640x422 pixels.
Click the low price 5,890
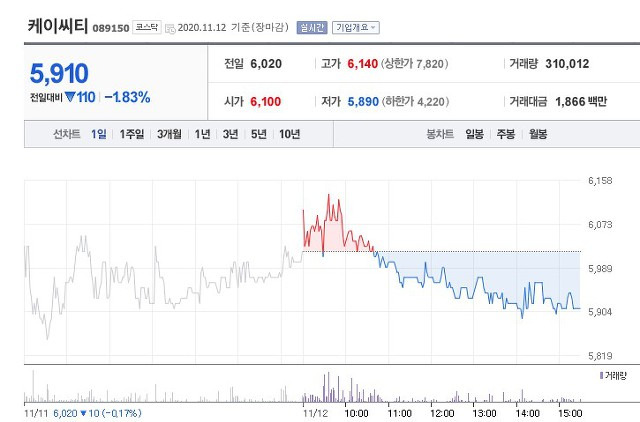click(x=363, y=101)
